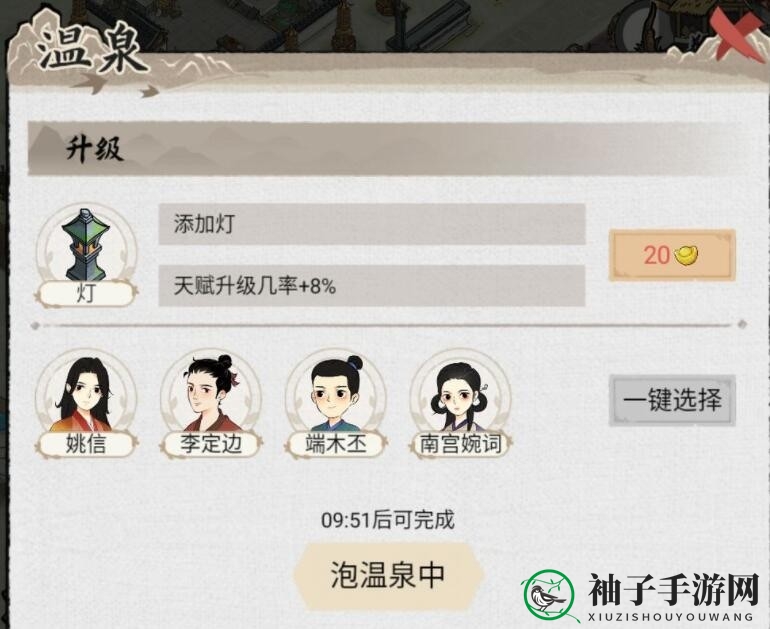Click the lantern (灯) item icon
Viewport: 770px width, 629px height.
pos(85,244)
